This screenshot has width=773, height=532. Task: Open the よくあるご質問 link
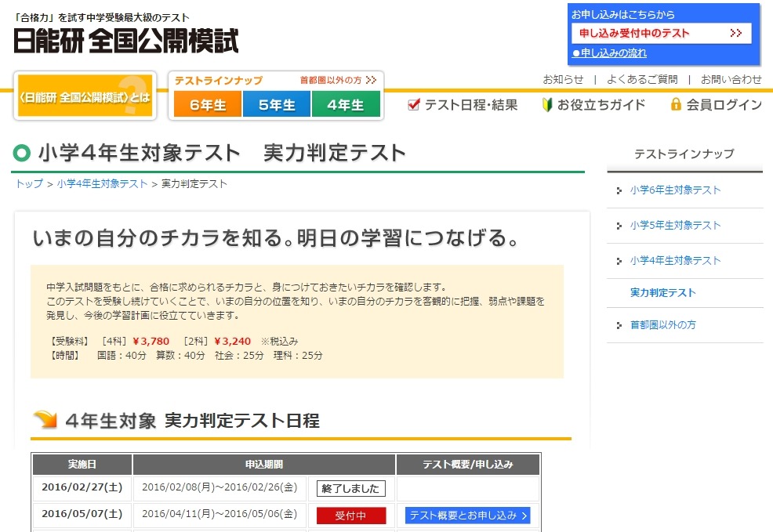(642, 79)
